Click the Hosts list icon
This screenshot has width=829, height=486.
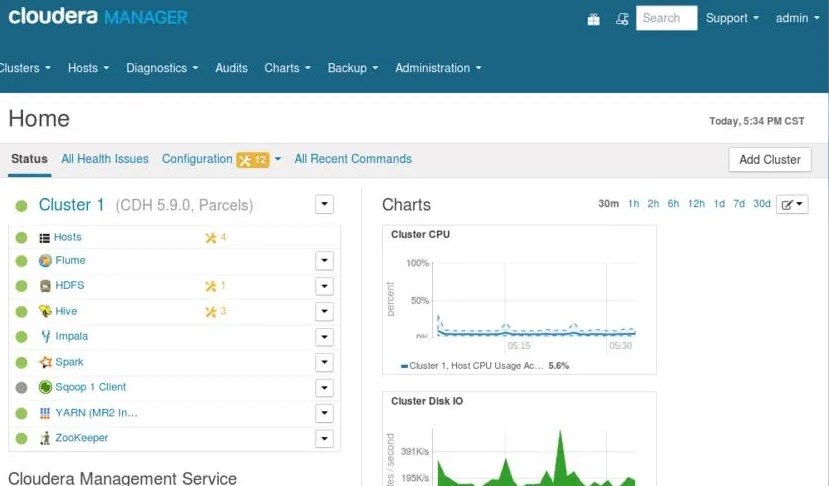tap(44, 238)
